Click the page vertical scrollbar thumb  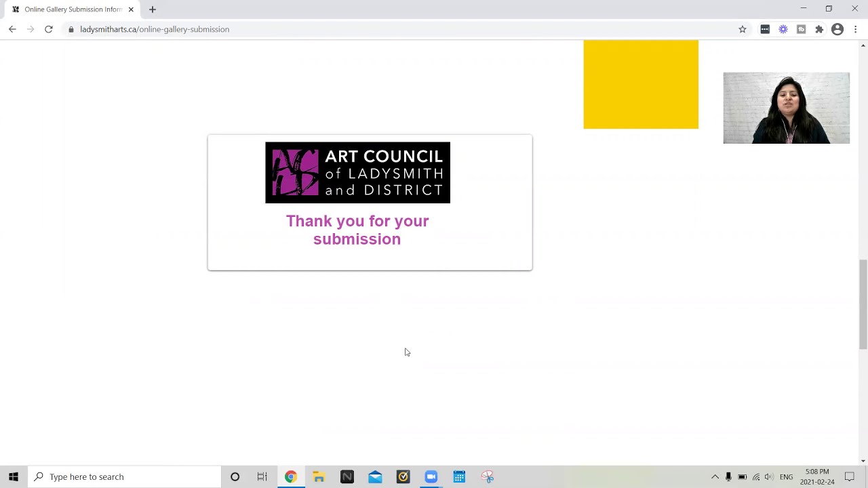pos(863,304)
